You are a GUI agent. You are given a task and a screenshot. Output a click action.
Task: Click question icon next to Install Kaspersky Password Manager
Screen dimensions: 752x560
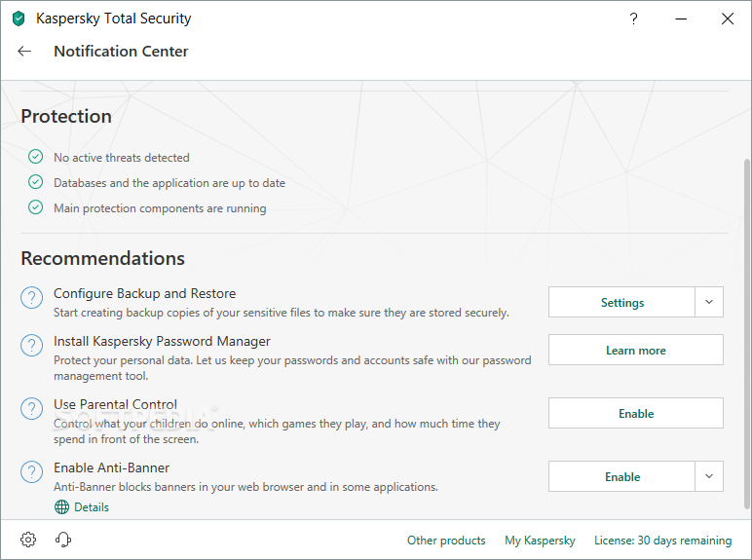click(31, 345)
